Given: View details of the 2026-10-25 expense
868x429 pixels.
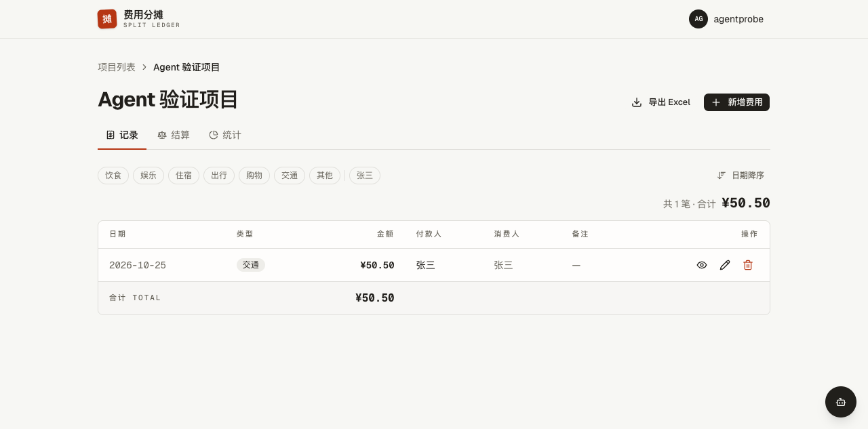Looking at the screenshot, I should pos(702,265).
